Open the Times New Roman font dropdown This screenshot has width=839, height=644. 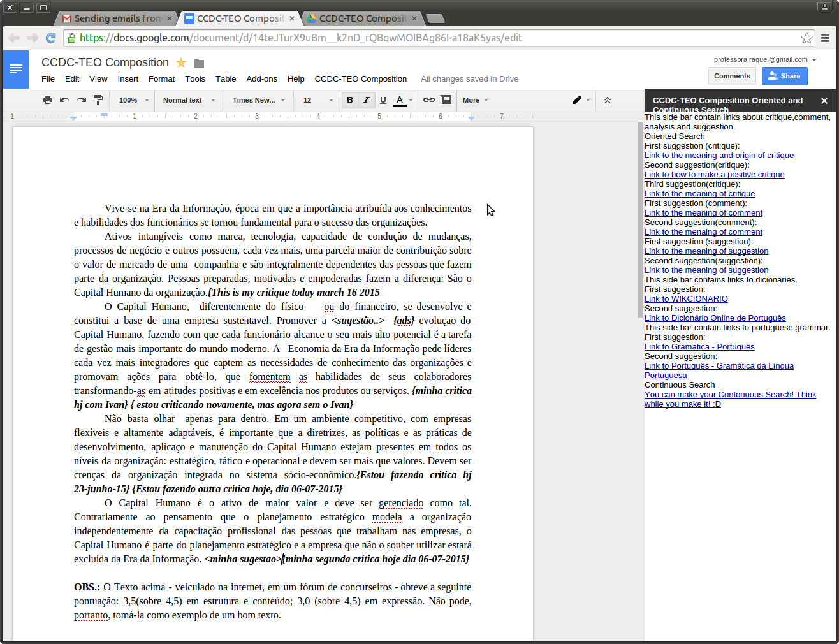(258, 100)
